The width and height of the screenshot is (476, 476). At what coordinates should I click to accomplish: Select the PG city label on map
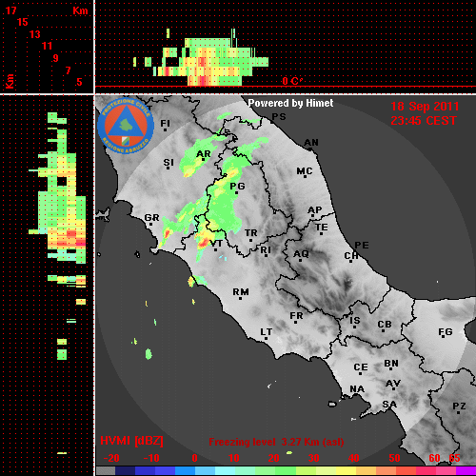[237, 186]
